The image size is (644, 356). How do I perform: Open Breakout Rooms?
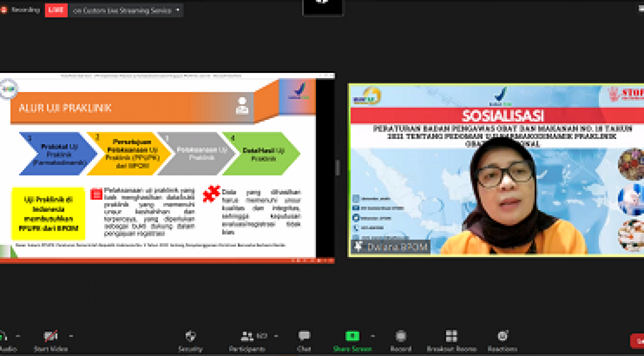(x=451, y=337)
